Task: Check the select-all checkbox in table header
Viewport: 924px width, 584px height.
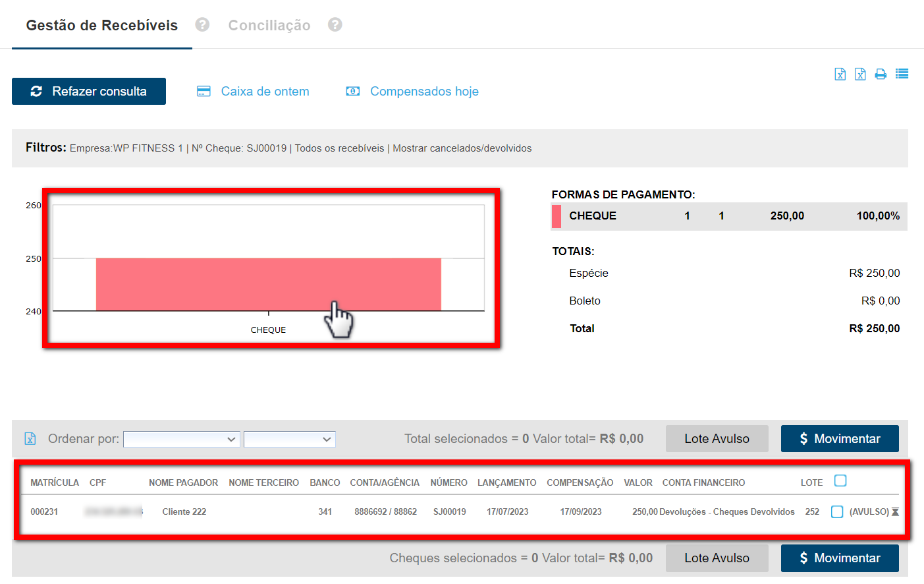Action: click(840, 481)
